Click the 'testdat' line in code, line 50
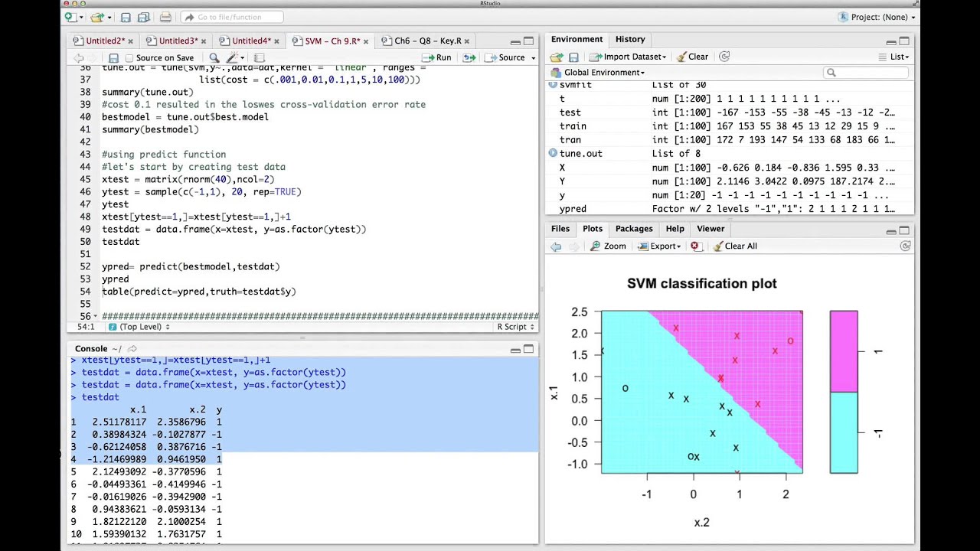 [120, 241]
